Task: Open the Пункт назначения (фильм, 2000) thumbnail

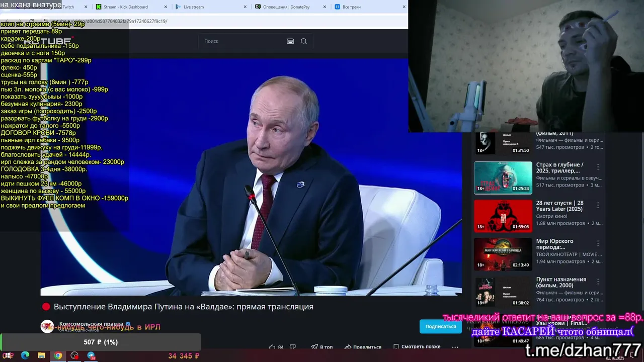Action: [x=503, y=292]
